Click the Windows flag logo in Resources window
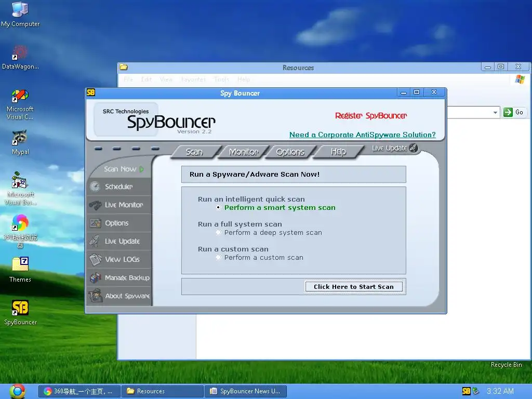This screenshot has width=532, height=399. (x=520, y=79)
